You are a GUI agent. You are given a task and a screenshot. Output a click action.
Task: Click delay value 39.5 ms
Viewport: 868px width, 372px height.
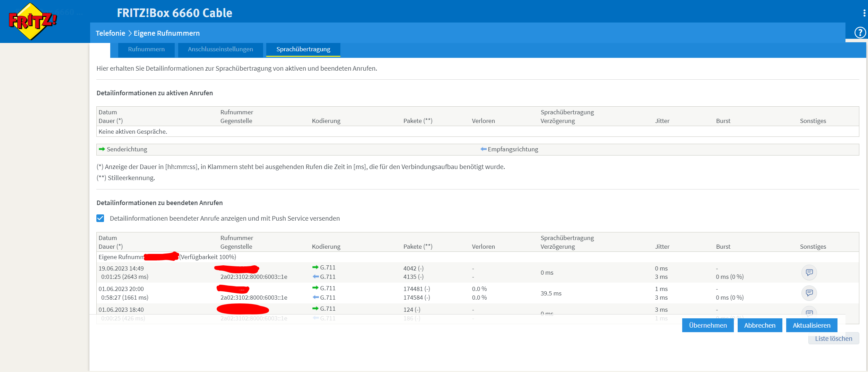click(551, 293)
